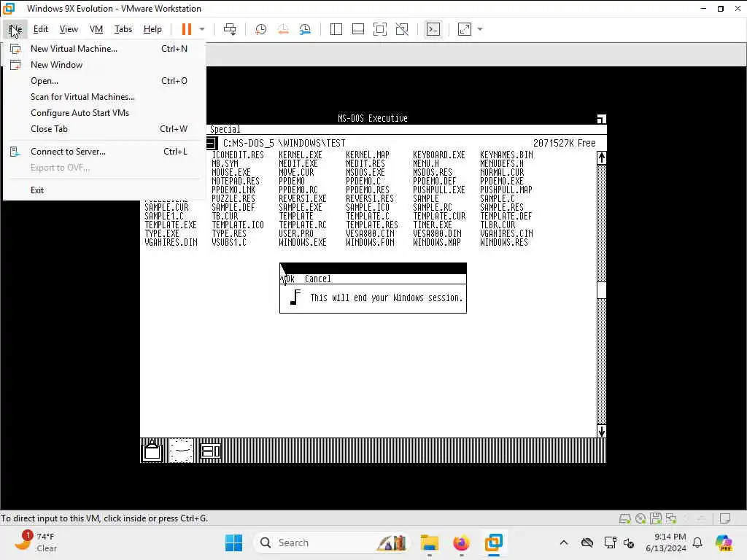This screenshot has height=560, width=747.
Task: Click the clipboard icon in icon area
Action: (x=152, y=451)
